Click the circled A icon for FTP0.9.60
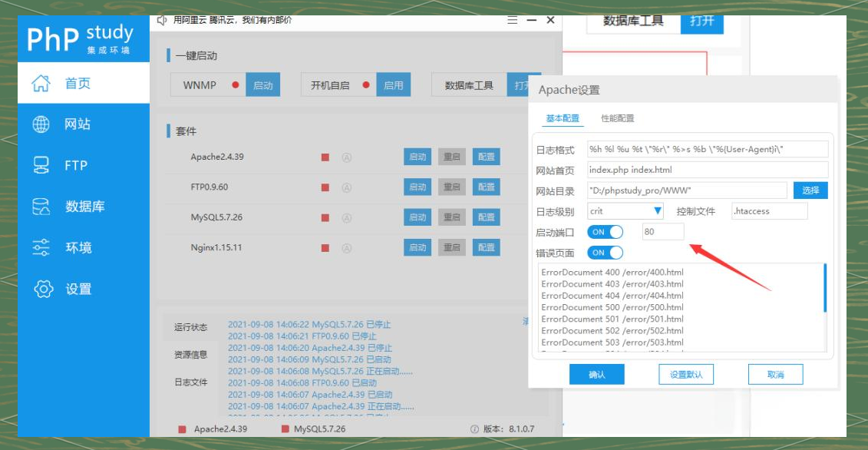Image resolution: width=868 pixels, height=450 pixels. 347,187
